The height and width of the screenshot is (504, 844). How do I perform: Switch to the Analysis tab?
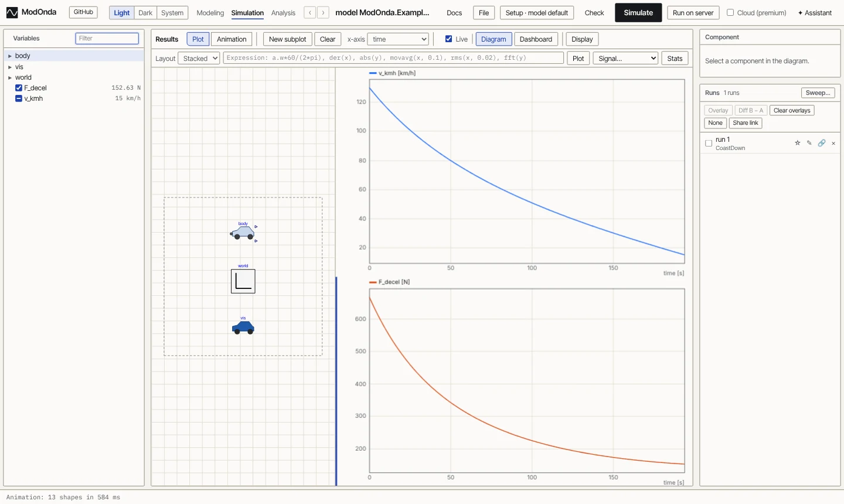tap(283, 13)
